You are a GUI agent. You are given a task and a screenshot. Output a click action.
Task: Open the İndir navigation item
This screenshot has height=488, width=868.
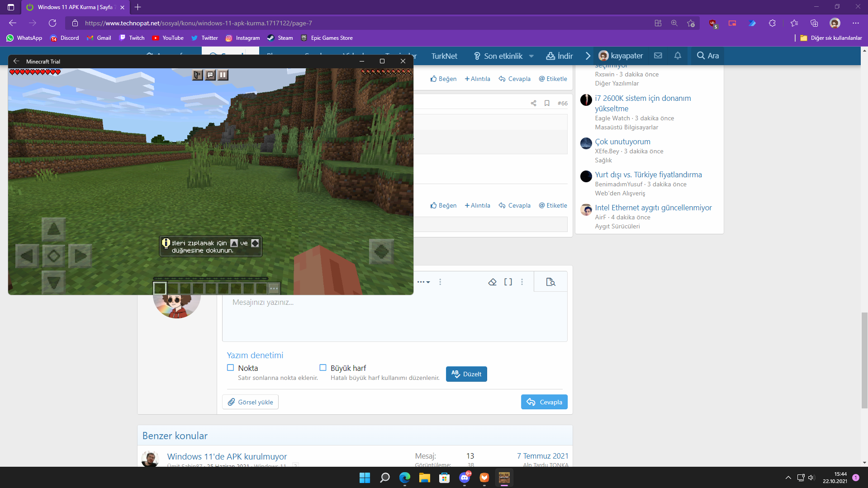(x=560, y=56)
